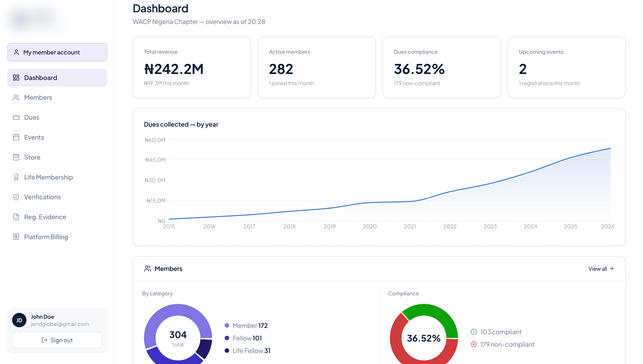Click the Dashboard grid icon in sidebar

[16, 78]
